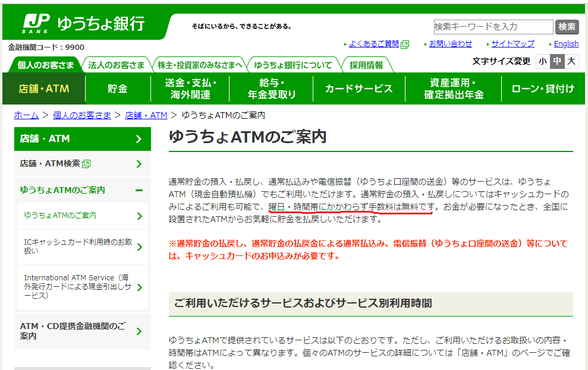588x370 pixels.
Task: Open the お問い合わせ link
Action: tap(451, 44)
